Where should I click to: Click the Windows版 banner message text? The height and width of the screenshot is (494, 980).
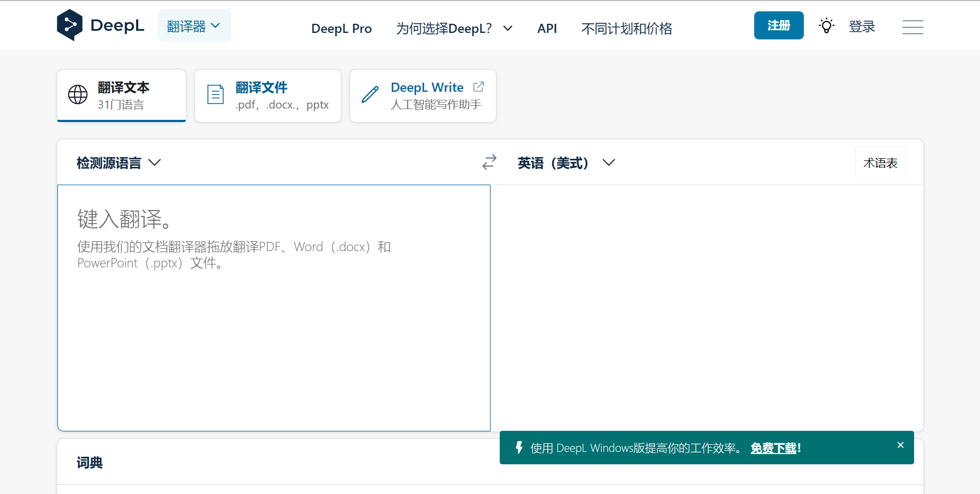pos(636,448)
